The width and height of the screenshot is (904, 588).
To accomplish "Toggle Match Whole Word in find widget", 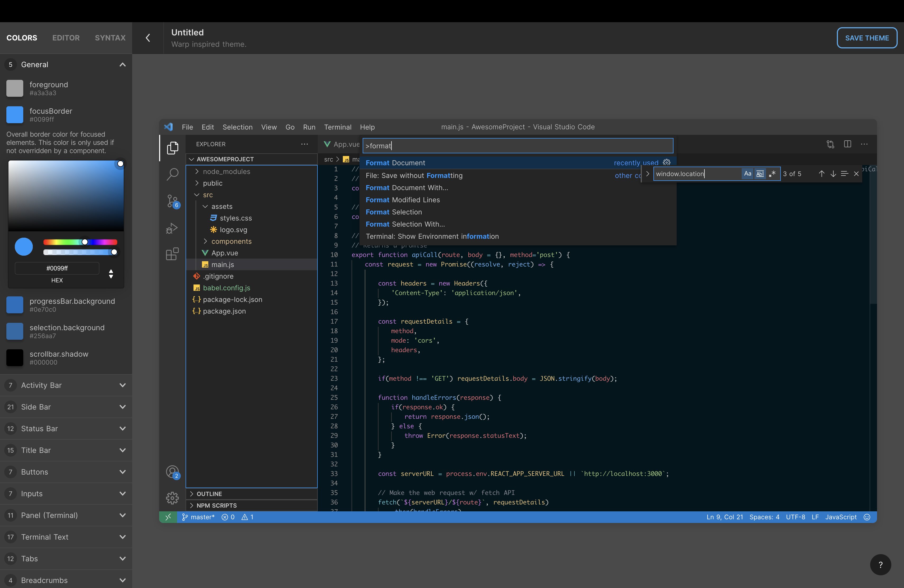I will click(760, 174).
